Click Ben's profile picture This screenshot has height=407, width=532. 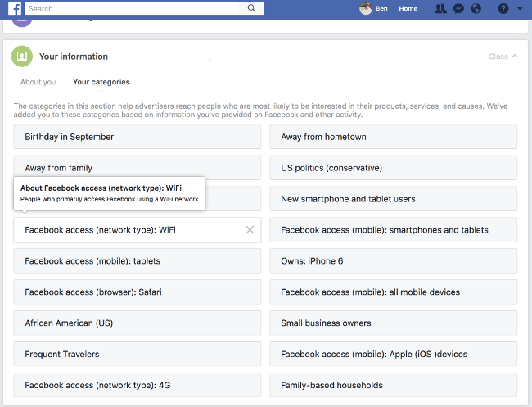point(365,9)
